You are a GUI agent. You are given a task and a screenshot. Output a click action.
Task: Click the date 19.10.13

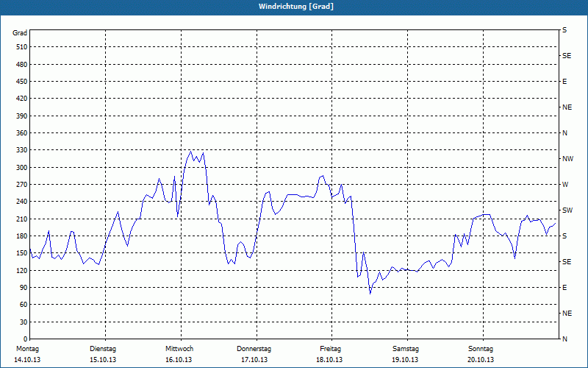[x=406, y=360]
